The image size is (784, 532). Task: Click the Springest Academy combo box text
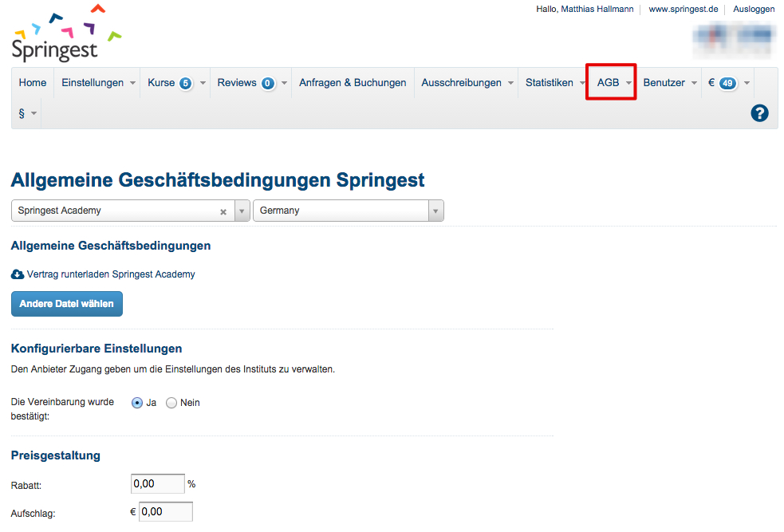(x=59, y=211)
